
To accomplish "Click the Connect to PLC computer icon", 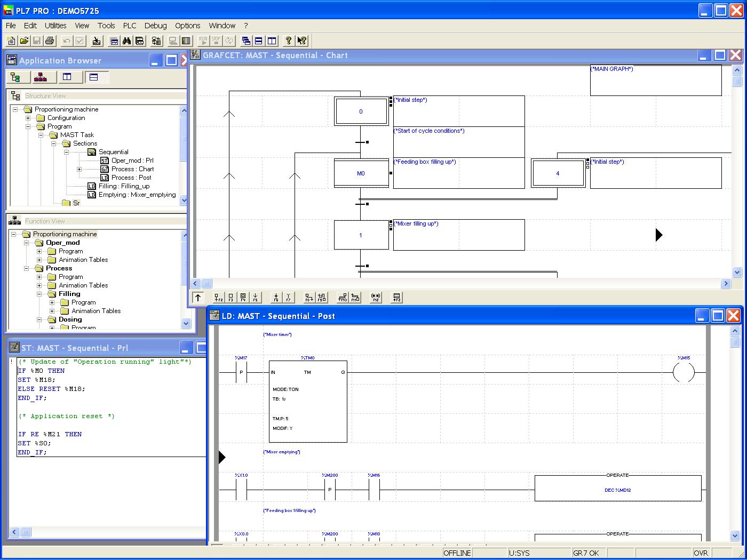I will pos(173,41).
